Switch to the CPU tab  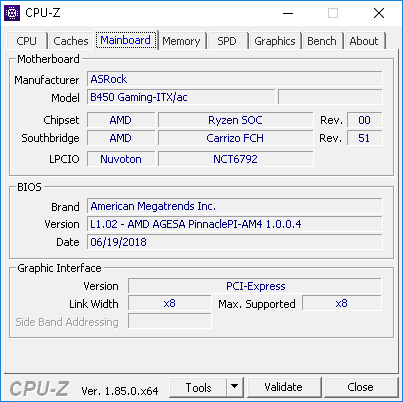[x=26, y=41]
